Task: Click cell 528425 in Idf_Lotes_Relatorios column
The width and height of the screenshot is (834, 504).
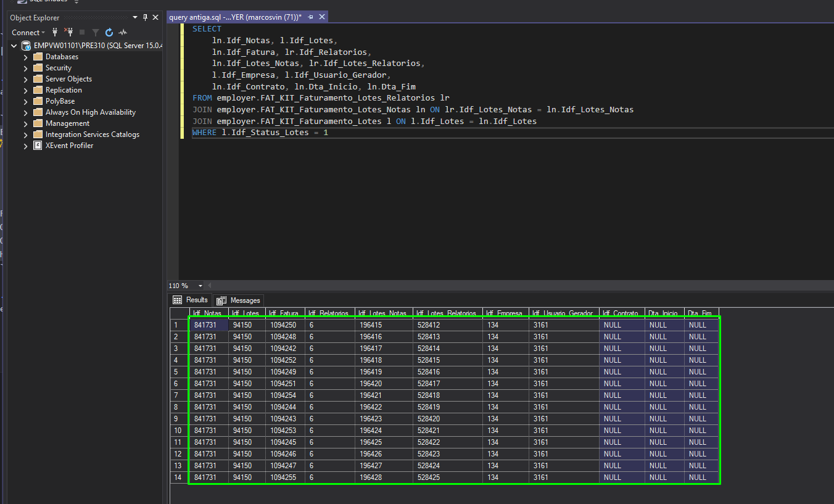Action: (447, 477)
